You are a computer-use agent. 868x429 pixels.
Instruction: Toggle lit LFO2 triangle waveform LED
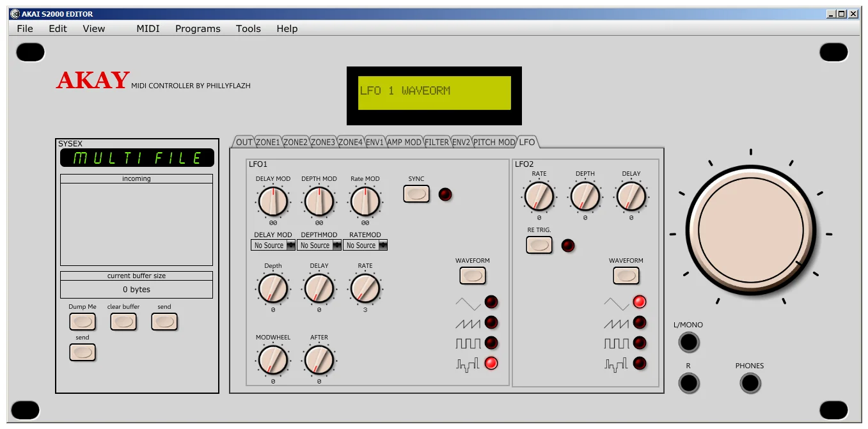(x=640, y=302)
